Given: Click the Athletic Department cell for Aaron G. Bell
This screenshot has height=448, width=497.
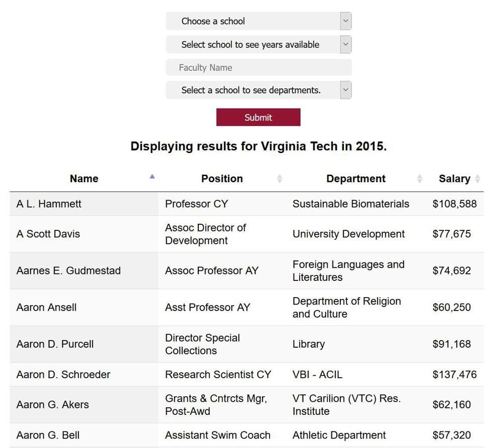Looking at the screenshot, I should tap(338, 435).
